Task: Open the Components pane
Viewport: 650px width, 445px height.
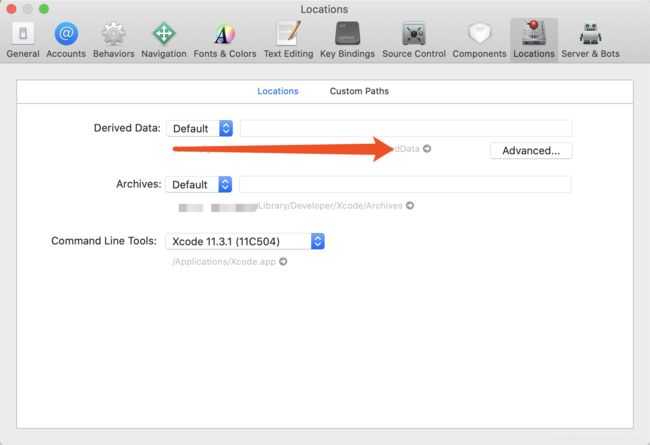Action: click(x=479, y=40)
